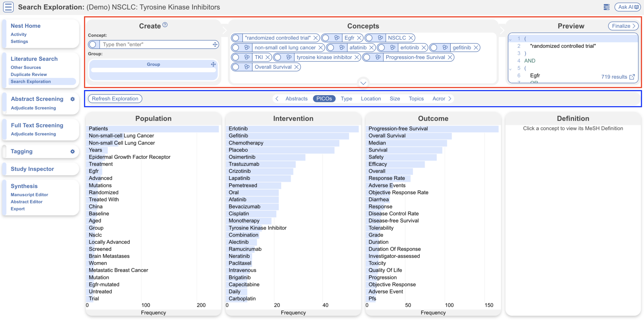
Task: Click the cluster icon on the gefitinib chip
Action: (x=445, y=48)
